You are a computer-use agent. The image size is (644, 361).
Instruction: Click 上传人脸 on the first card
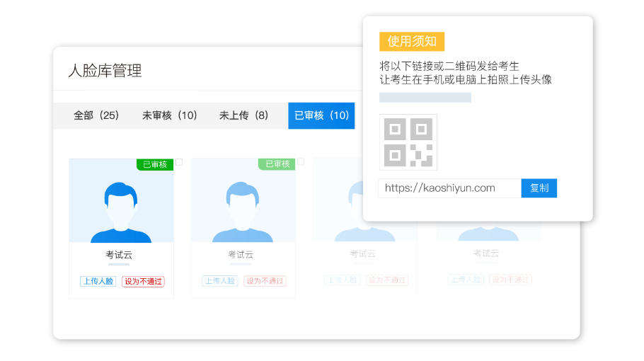(x=98, y=281)
